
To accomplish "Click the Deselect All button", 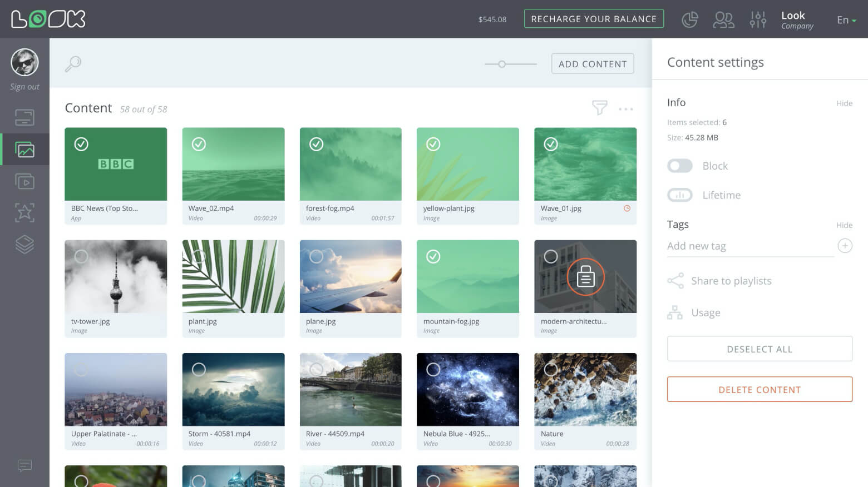I will click(759, 349).
